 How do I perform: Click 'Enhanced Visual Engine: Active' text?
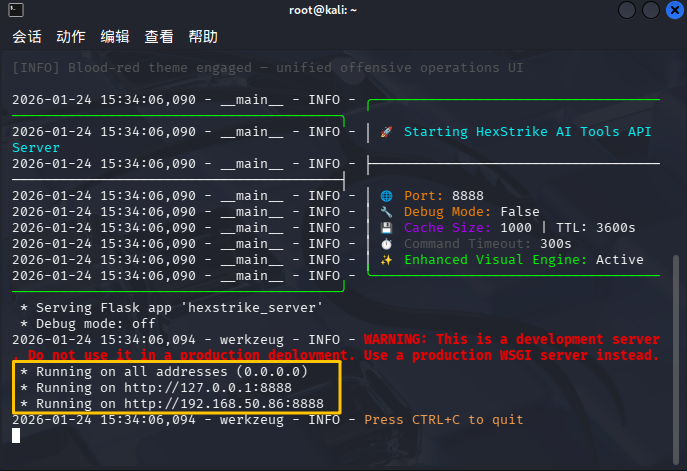coord(524,260)
